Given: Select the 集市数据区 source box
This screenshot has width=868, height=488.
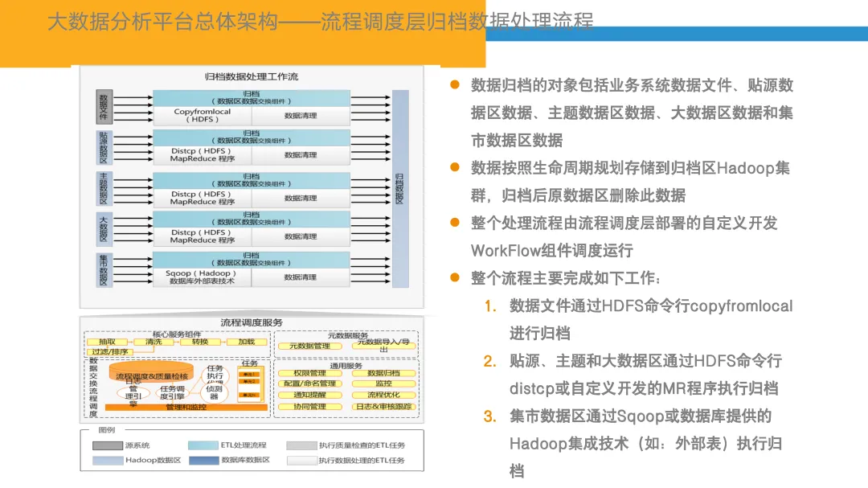Looking at the screenshot, I should 104,270.
